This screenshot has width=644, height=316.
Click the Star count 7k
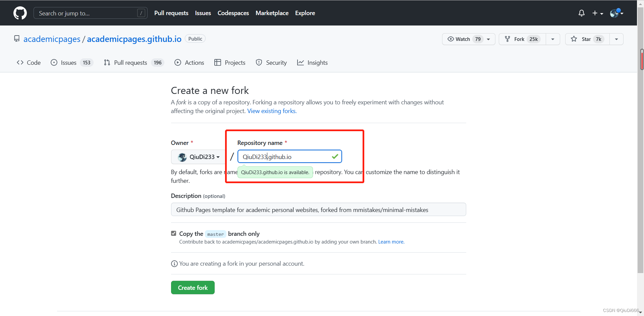tap(599, 39)
